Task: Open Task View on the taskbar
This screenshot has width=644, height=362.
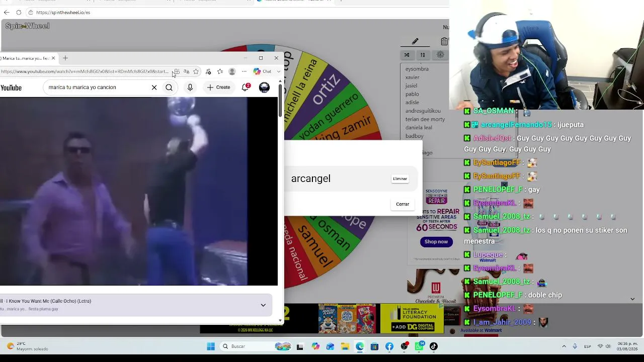Action: [x=300, y=346]
